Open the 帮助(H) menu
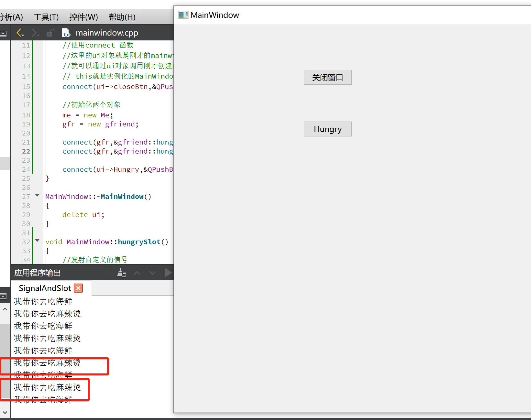The height and width of the screenshot is (420, 531). click(122, 17)
